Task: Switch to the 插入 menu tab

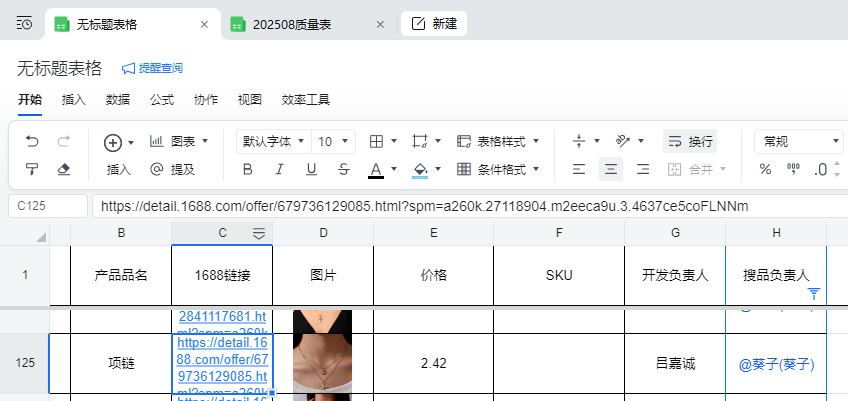Action: tap(73, 100)
